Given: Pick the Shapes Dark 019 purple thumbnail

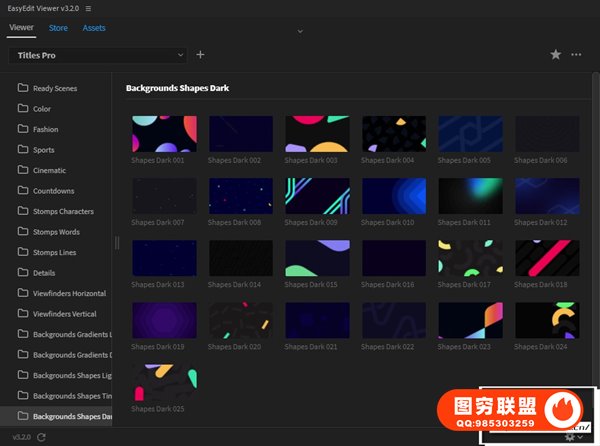Looking at the screenshot, I should (164, 320).
